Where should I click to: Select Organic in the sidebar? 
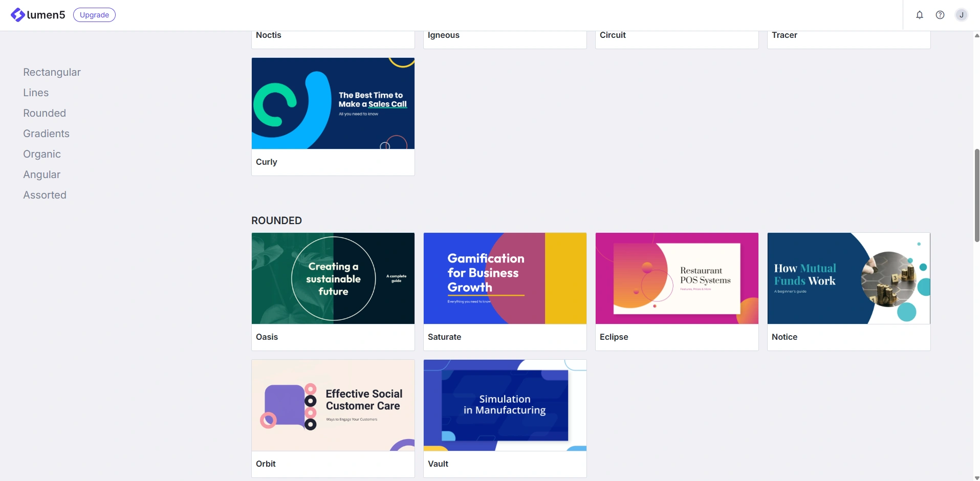pos(42,154)
